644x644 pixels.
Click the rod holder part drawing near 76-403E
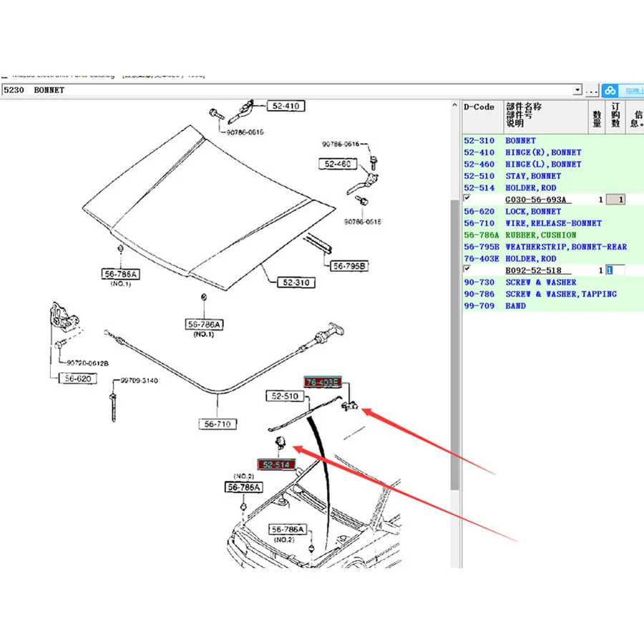click(349, 406)
